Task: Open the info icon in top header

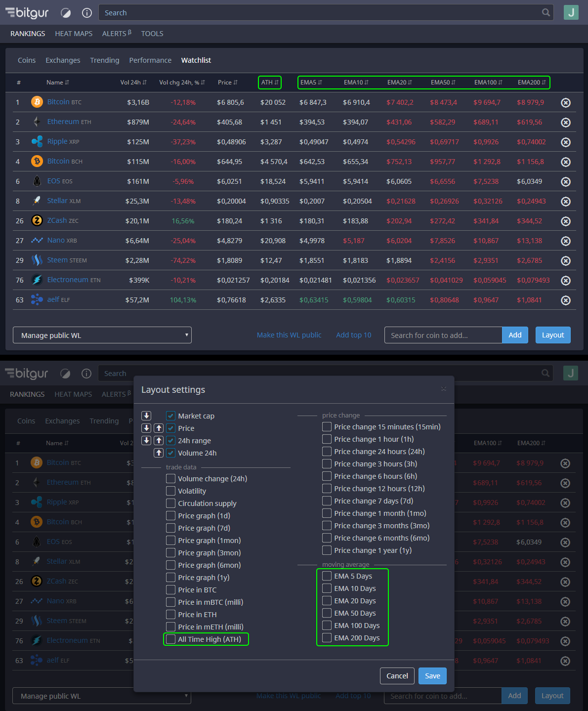Action: coord(87,13)
